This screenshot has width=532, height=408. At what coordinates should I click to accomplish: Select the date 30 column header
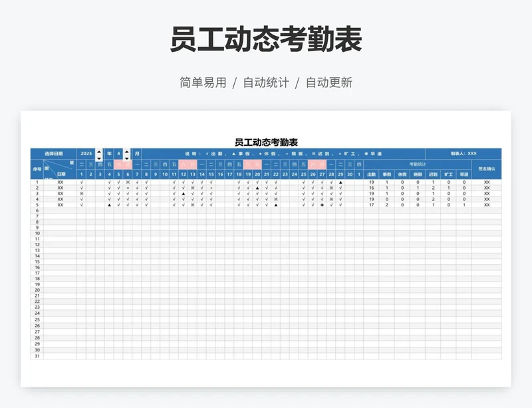tap(350, 174)
